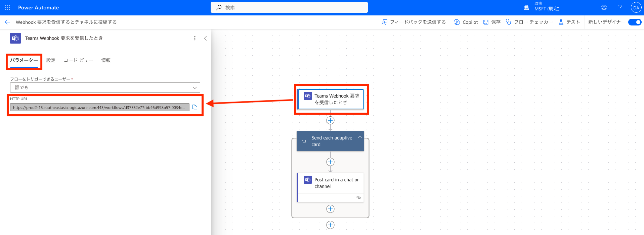Open フロー チェッカー
Viewport: 644px width, 235px height.
(x=529, y=22)
